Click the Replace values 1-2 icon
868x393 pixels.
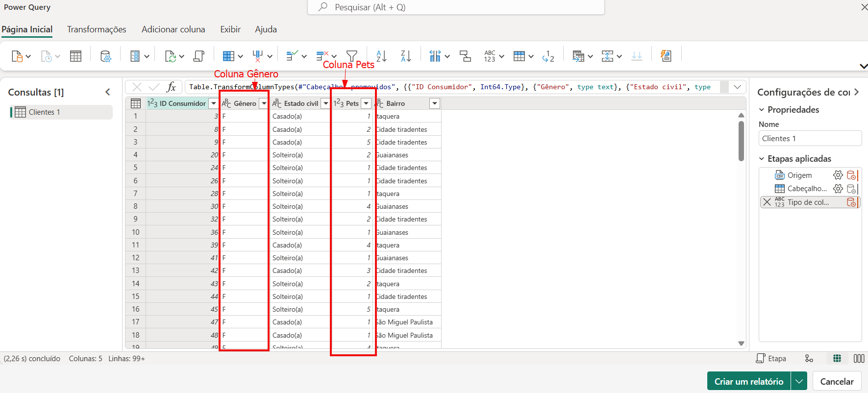[x=548, y=56]
